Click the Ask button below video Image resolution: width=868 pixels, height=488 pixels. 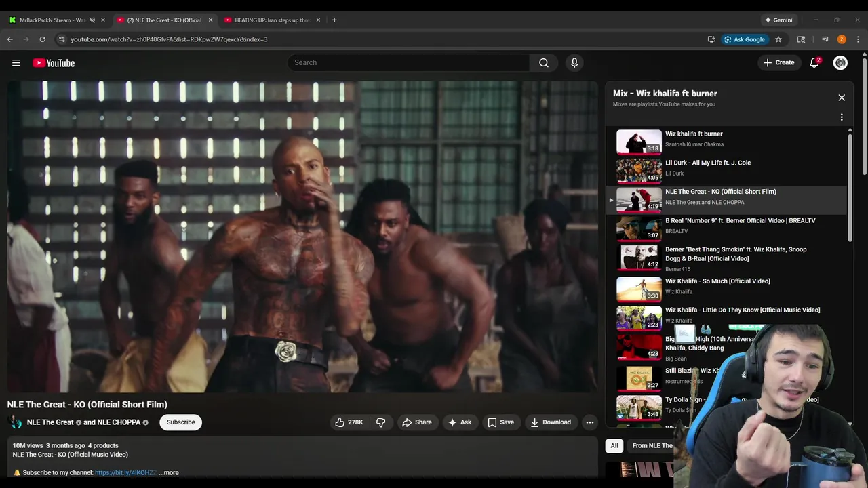(460, 422)
